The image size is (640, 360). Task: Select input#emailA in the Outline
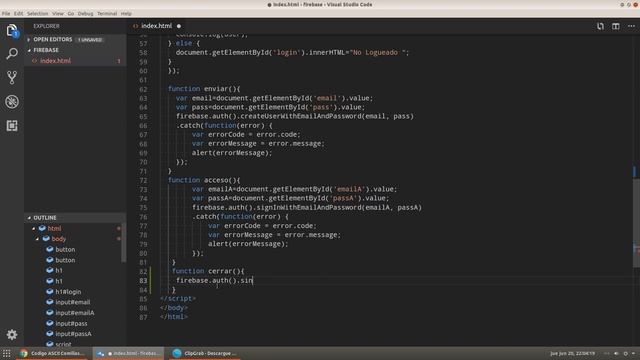(75, 313)
